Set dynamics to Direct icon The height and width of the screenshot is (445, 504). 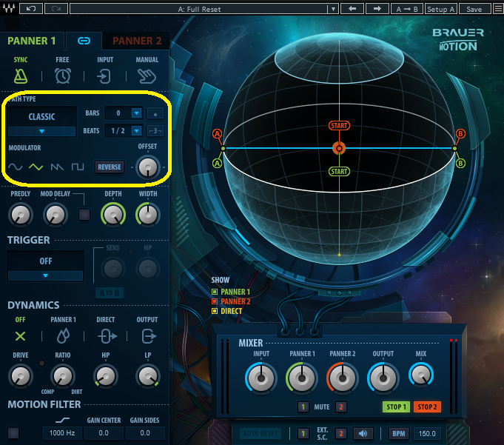[x=106, y=336]
